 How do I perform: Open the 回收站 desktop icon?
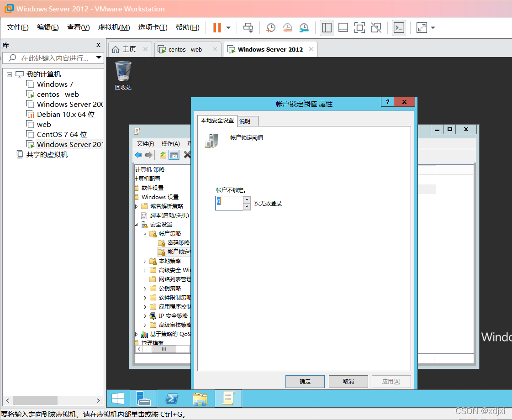pyautogui.click(x=123, y=76)
